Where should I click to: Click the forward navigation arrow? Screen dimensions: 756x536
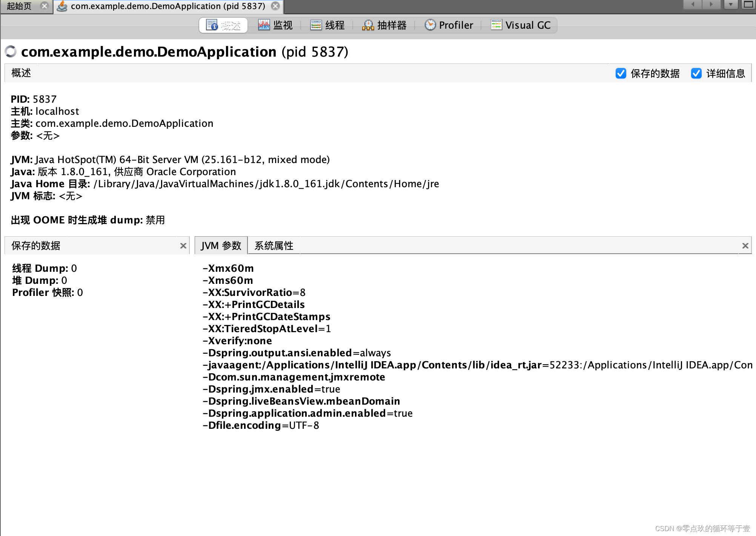point(711,5)
